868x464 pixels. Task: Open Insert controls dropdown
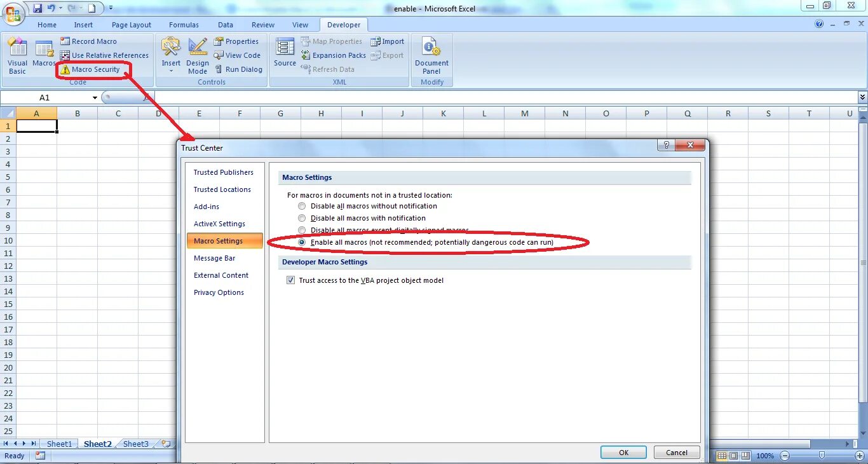(171, 56)
